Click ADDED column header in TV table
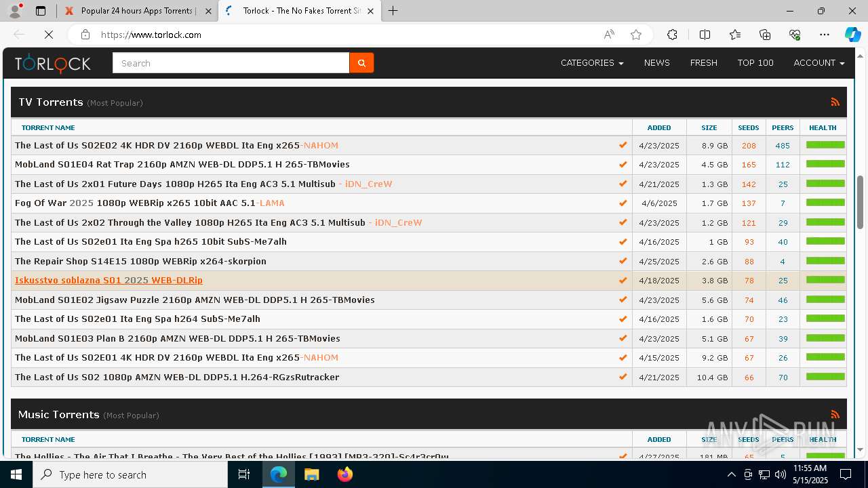The image size is (868, 488). [659, 127]
